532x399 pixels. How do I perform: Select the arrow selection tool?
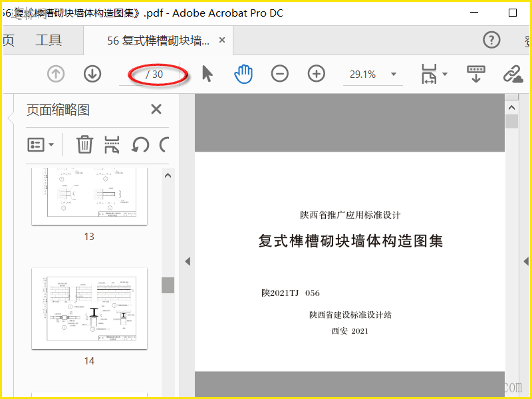point(207,74)
